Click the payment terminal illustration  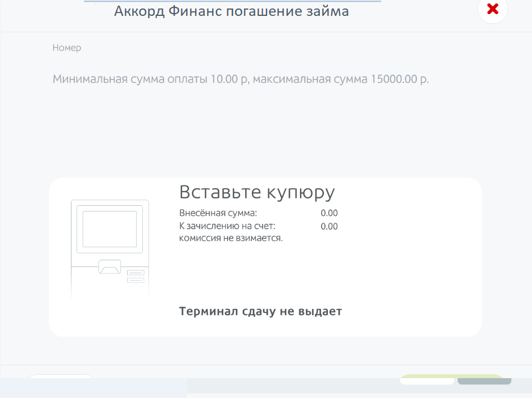[x=110, y=249]
